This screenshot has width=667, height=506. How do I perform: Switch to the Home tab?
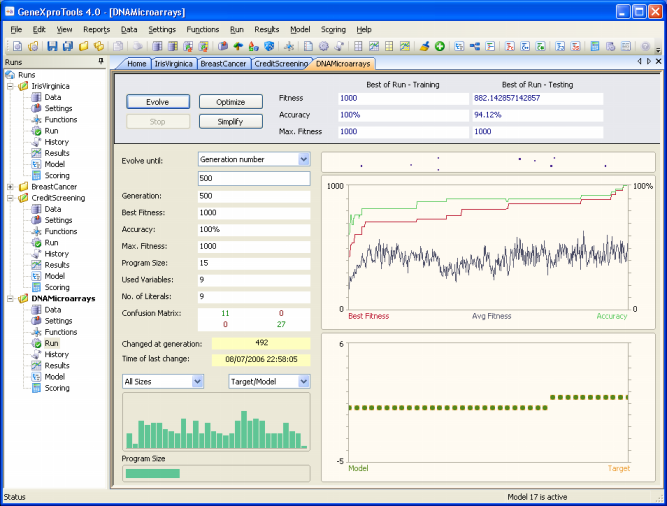click(136, 64)
